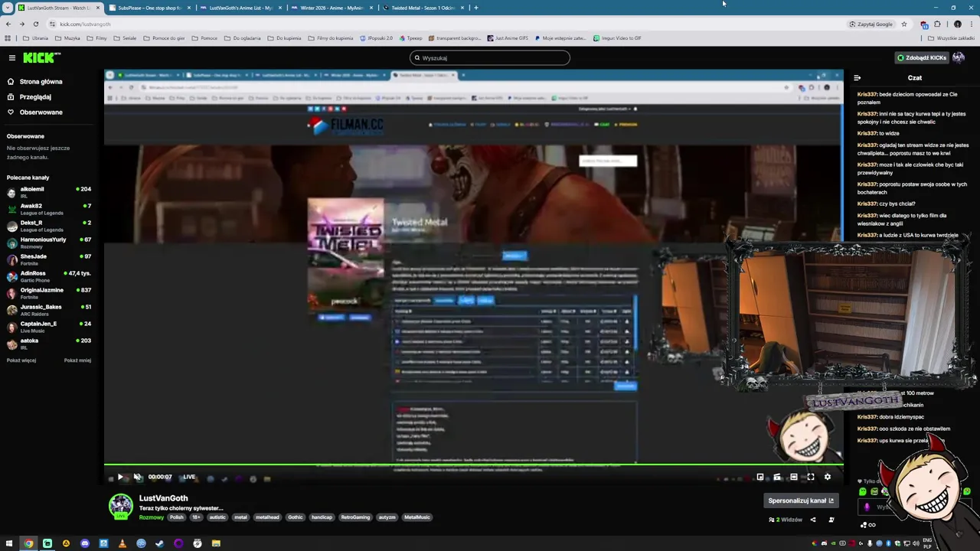Jump to LIVE in the player

pos(189,477)
